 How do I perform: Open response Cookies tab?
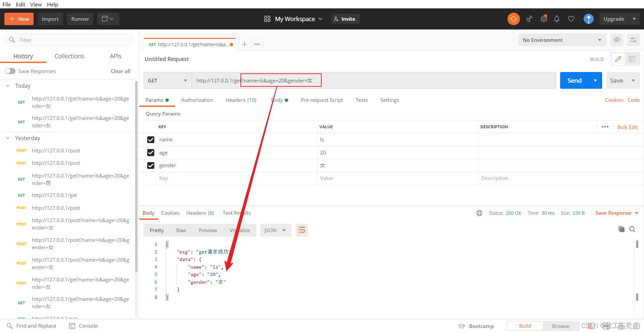point(170,213)
